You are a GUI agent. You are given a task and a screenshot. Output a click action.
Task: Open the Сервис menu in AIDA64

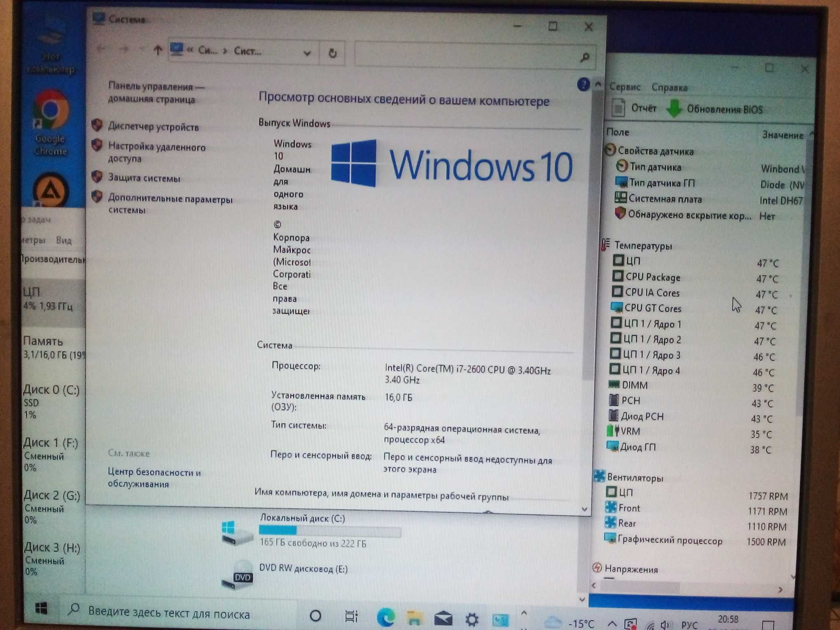625,87
